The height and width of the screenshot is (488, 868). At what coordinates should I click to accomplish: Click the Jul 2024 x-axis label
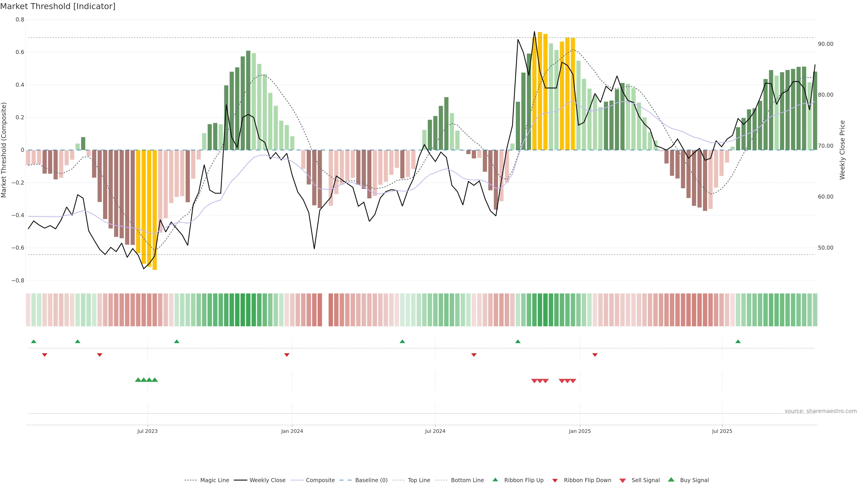[435, 431]
